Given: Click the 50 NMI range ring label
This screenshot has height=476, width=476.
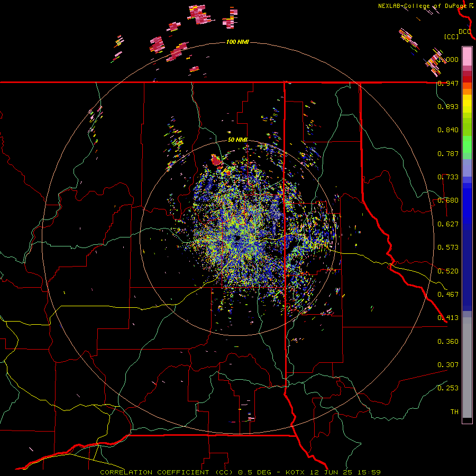Looking at the screenshot, I should pos(237,140).
